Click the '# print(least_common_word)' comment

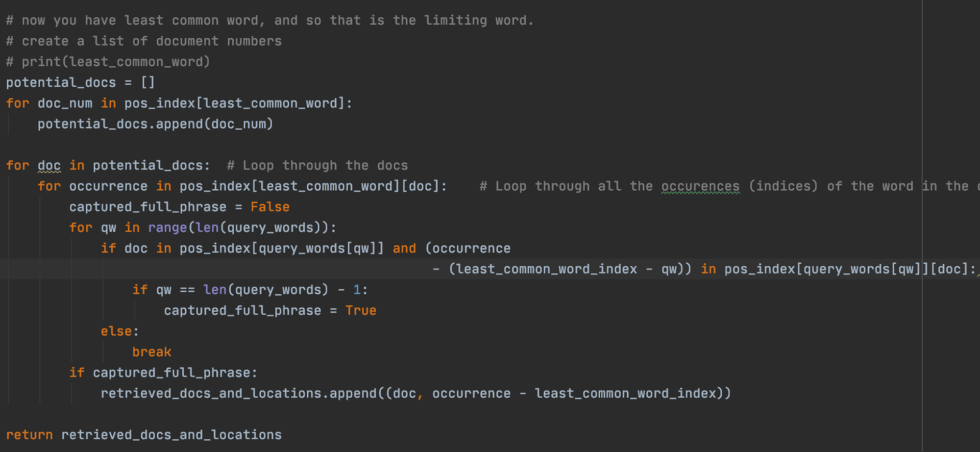tap(108, 62)
